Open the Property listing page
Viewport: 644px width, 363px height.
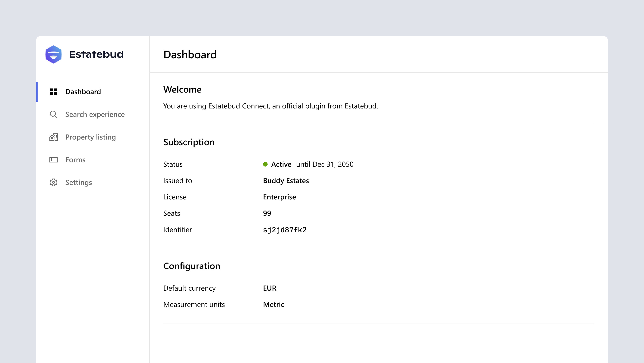[90, 137]
